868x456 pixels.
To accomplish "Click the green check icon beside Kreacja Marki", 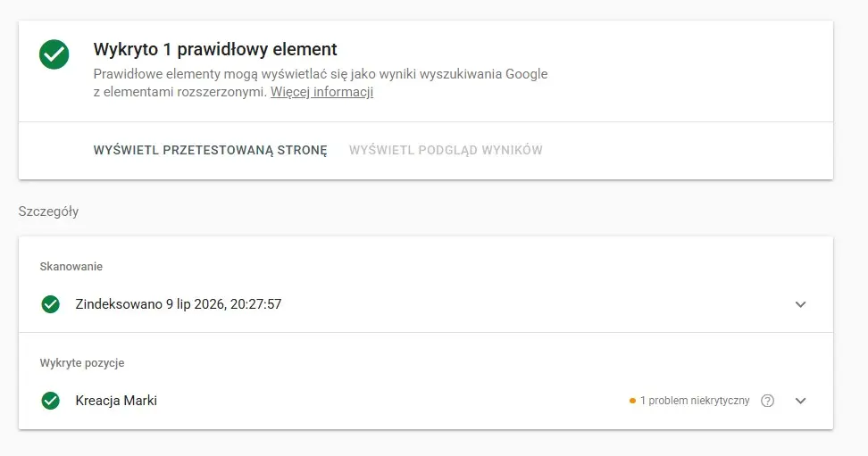I will coord(50,400).
